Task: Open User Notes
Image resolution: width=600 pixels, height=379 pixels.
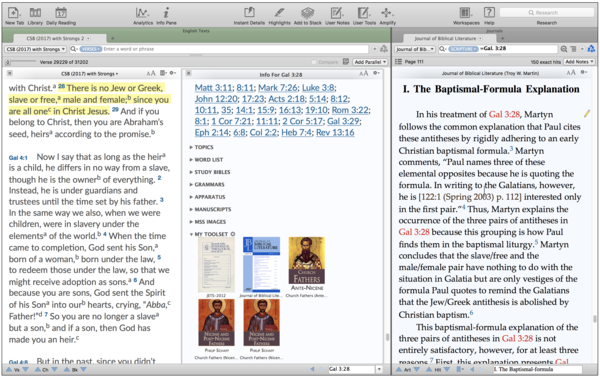Action: [x=337, y=15]
